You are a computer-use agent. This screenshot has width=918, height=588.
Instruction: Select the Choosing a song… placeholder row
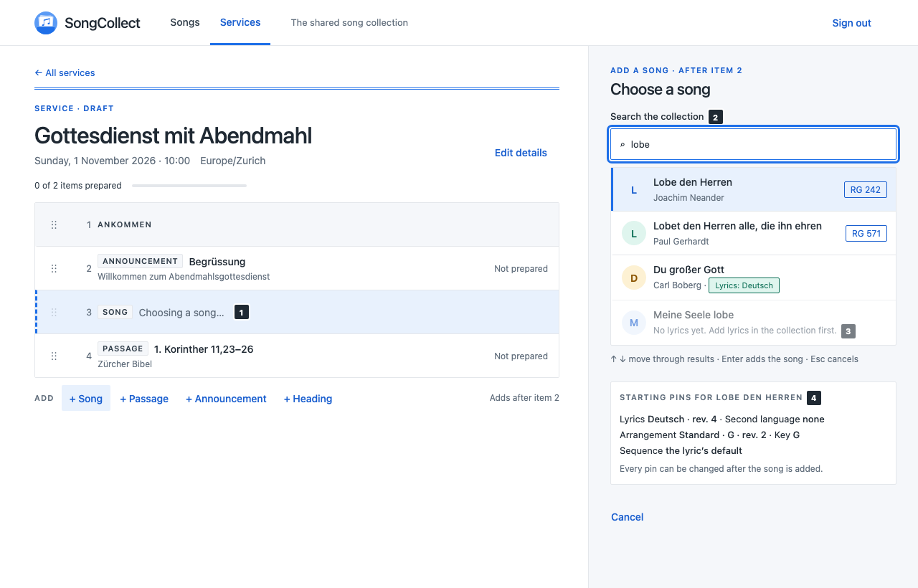297,312
